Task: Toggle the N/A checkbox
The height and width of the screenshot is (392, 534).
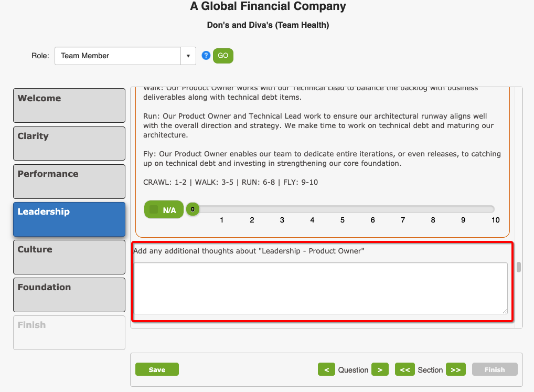Action: click(x=154, y=209)
